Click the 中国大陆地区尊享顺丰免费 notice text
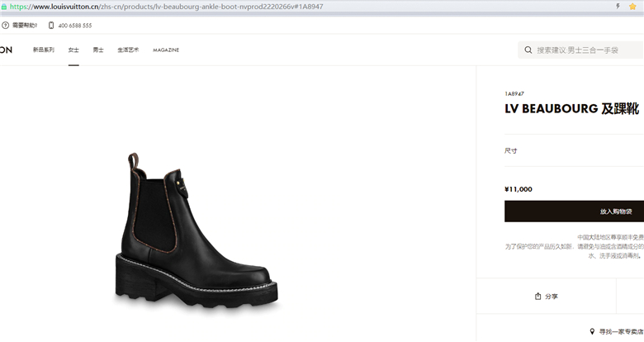The width and height of the screenshot is (644, 342). [610, 237]
